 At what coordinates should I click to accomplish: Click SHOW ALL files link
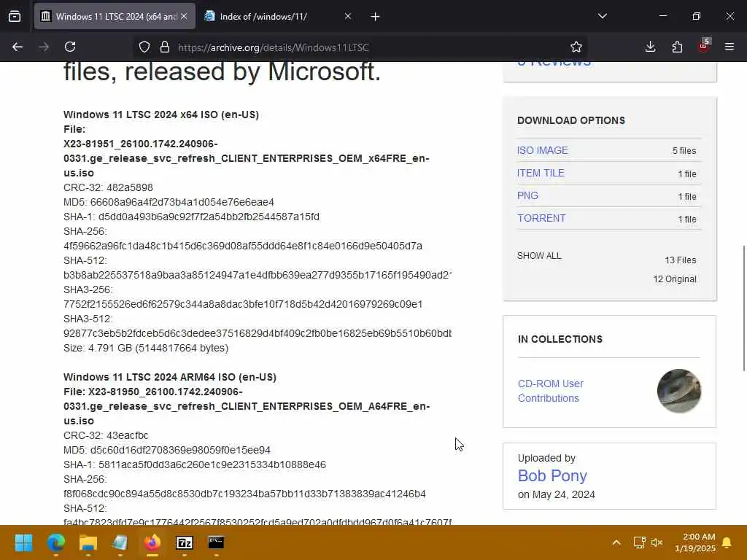coord(539,256)
